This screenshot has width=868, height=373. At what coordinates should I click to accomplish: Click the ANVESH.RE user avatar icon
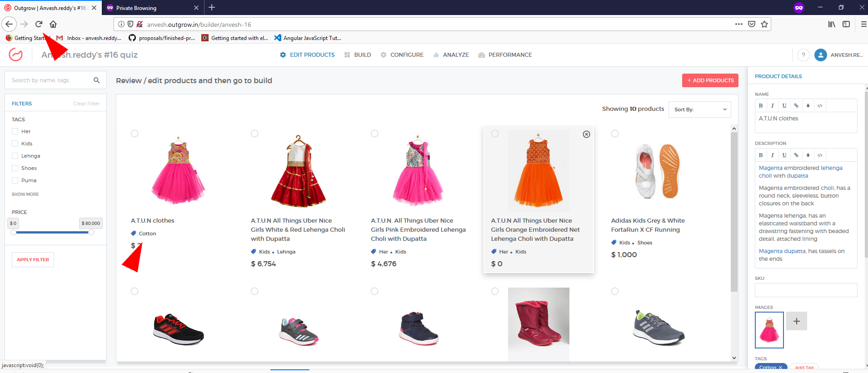point(821,55)
